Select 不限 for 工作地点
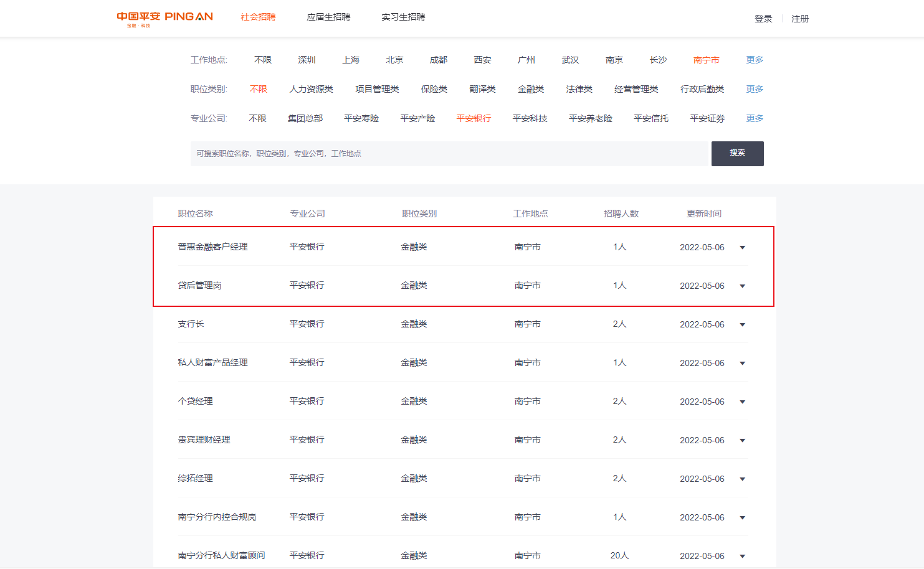 [263, 60]
